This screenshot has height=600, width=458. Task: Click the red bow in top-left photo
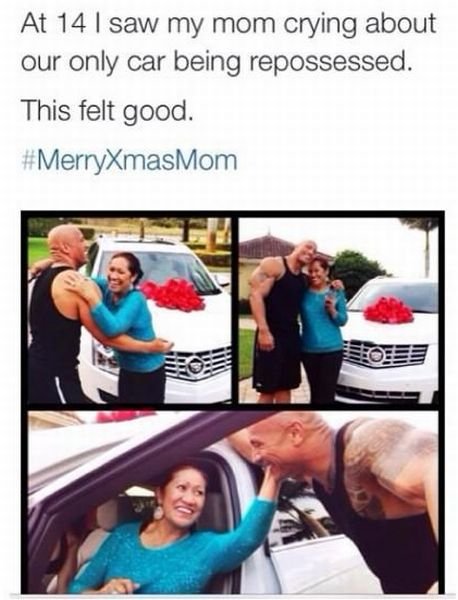coord(173,295)
